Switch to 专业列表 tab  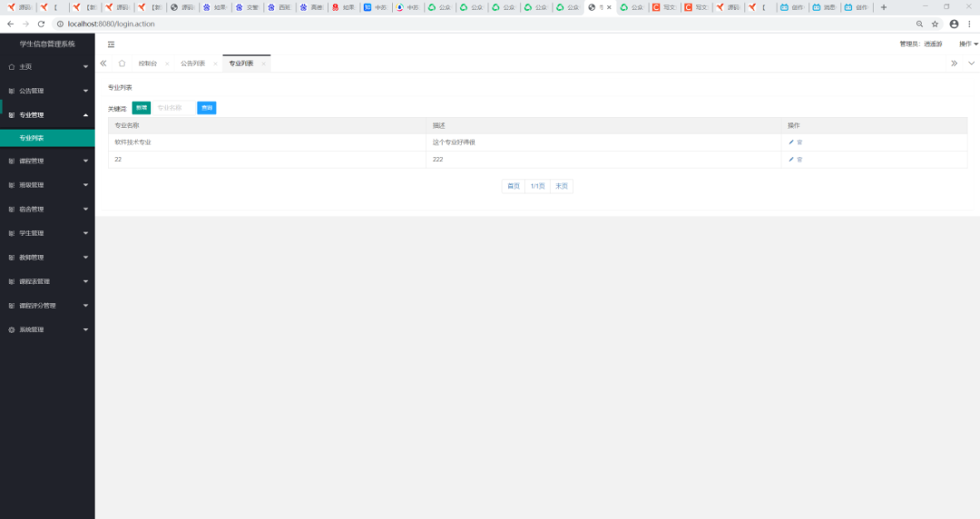point(240,64)
